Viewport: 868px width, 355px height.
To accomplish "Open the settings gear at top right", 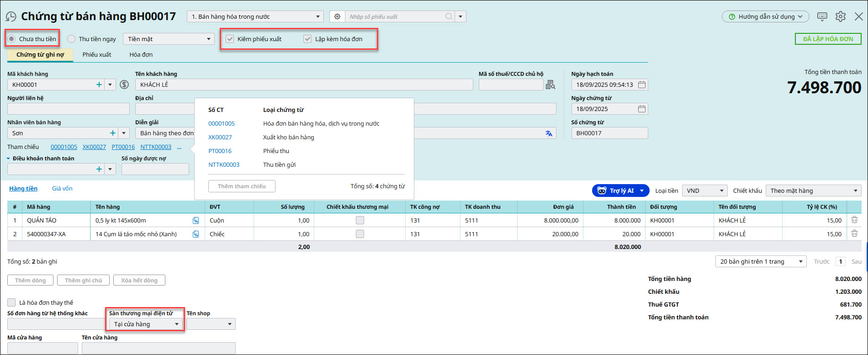I will 840,17.
